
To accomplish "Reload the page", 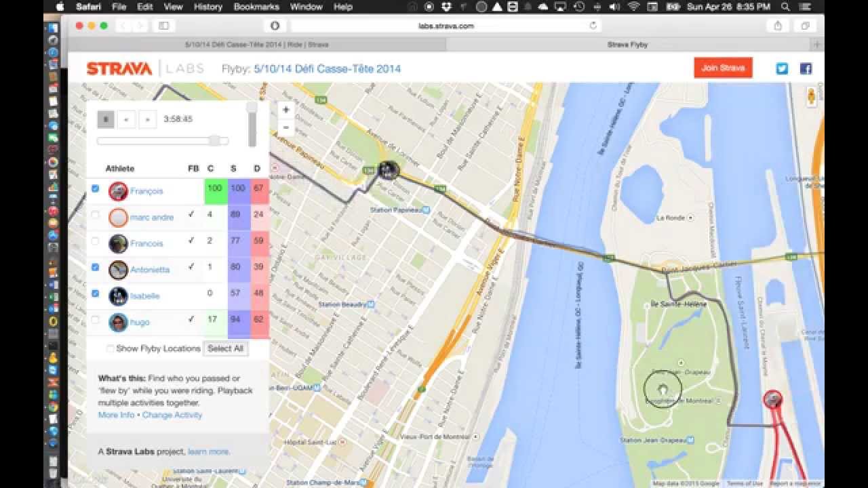I will (593, 26).
